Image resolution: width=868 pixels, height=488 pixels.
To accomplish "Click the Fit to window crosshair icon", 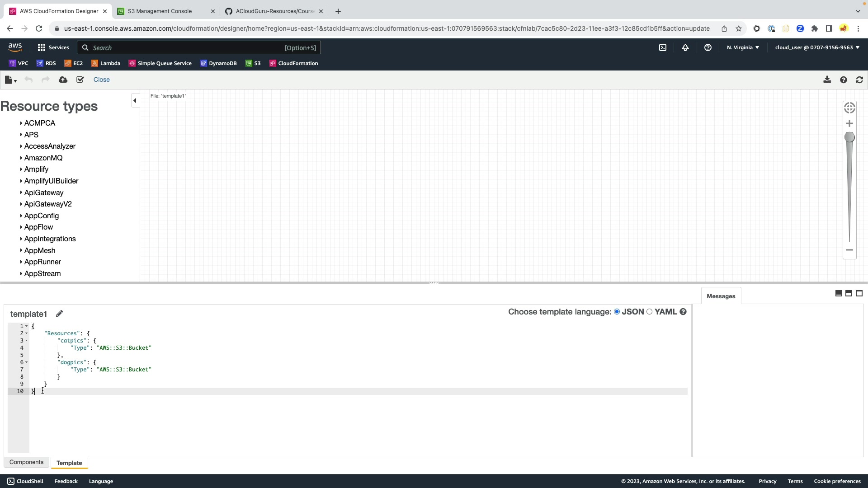I will pos(849,108).
